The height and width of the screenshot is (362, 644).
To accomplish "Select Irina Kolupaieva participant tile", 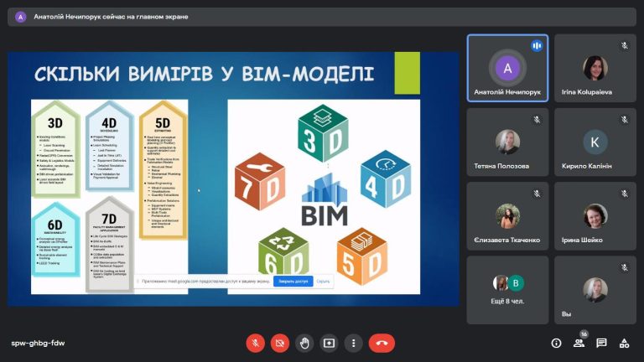I will coord(595,68).
